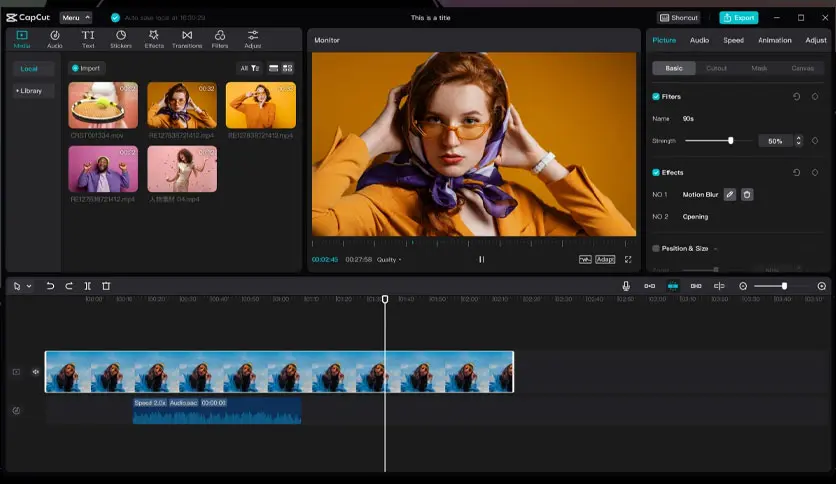Image resolution: width=836 pixels, height=484 pixels.
Task: Disable the Filters checkbox
Action: pos(656,97)
